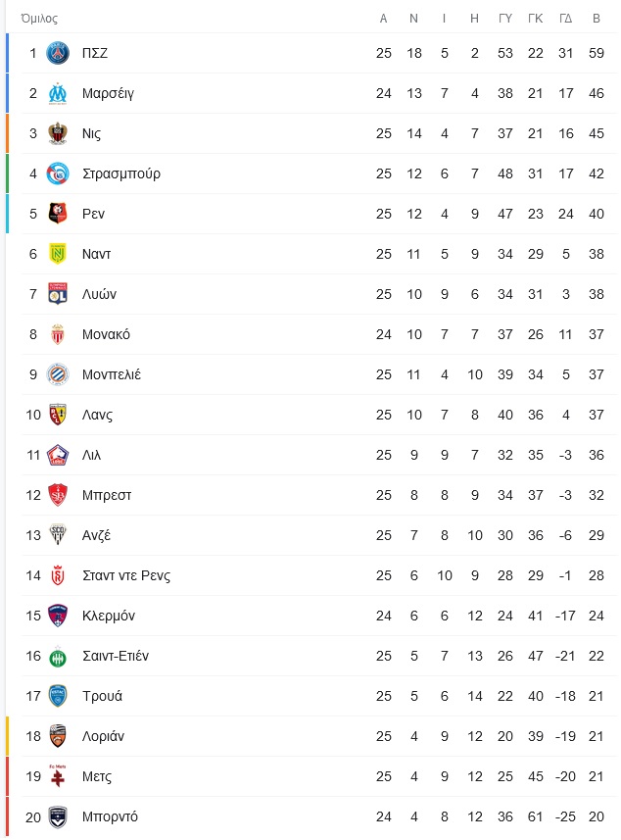The image size is (621, 840).
Task: Click the ΓΔ goal difference column header
Action: (565, 19)
